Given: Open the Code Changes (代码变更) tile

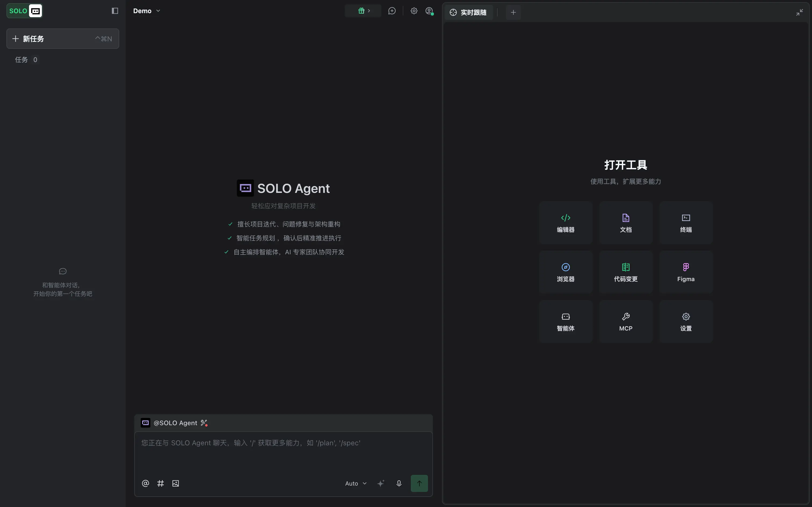Looking at the screenshot, I should coord(626,272).
